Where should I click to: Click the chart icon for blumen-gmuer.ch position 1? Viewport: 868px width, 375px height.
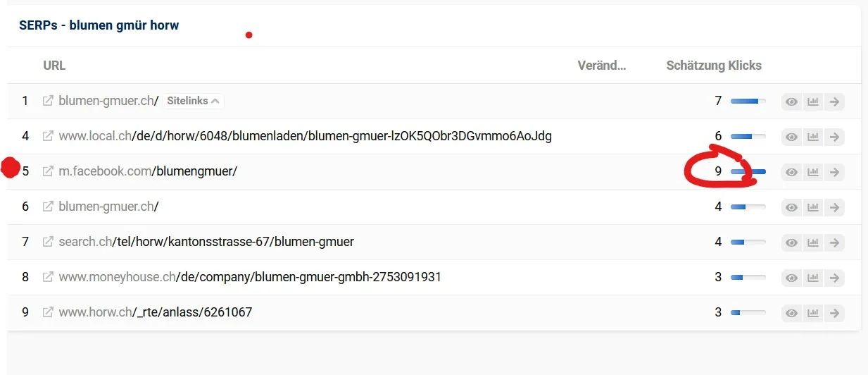[x=813, y=102]
